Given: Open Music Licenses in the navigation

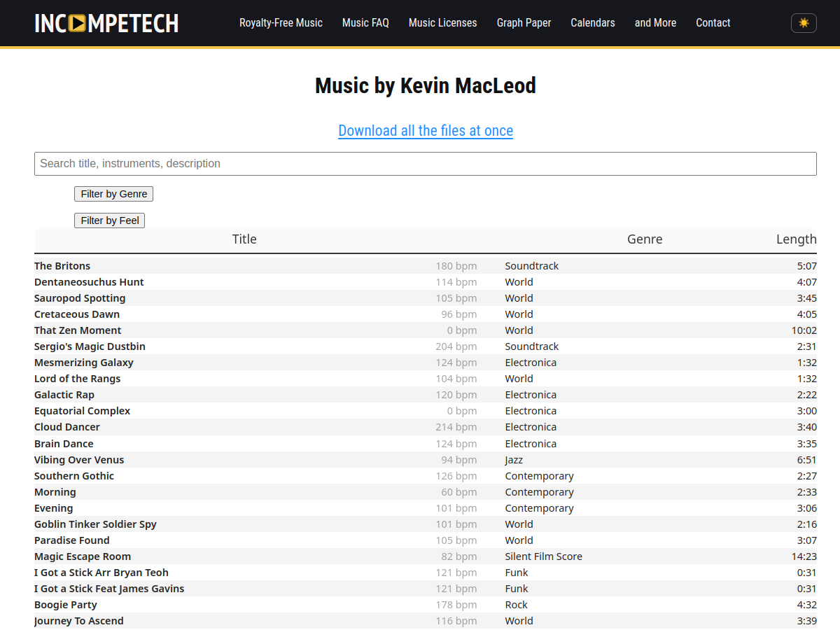Looking at the screenshot, I should tap(442, 23).
